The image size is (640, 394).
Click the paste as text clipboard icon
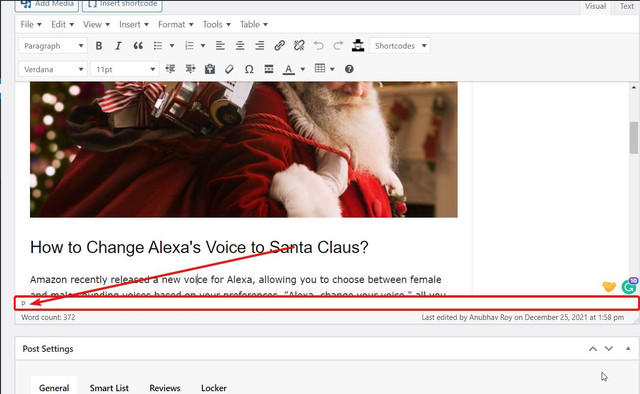(x=210, y=69)
